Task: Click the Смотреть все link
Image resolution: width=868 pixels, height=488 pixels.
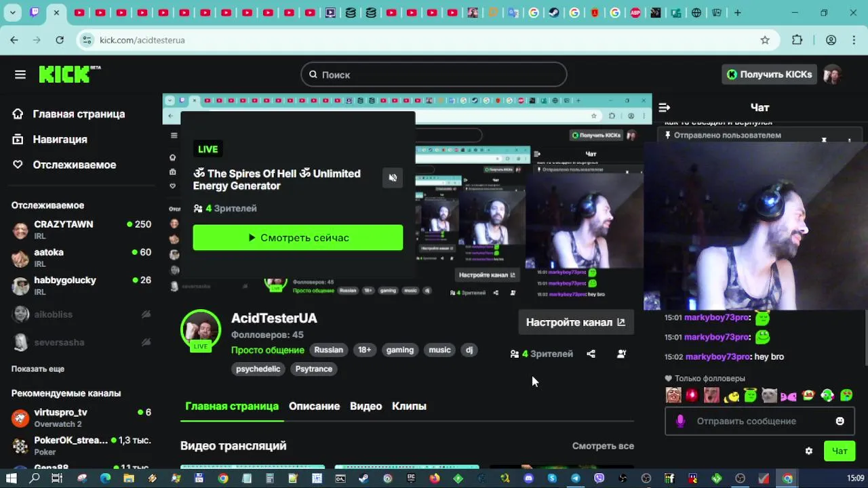Action: [603, 446]
